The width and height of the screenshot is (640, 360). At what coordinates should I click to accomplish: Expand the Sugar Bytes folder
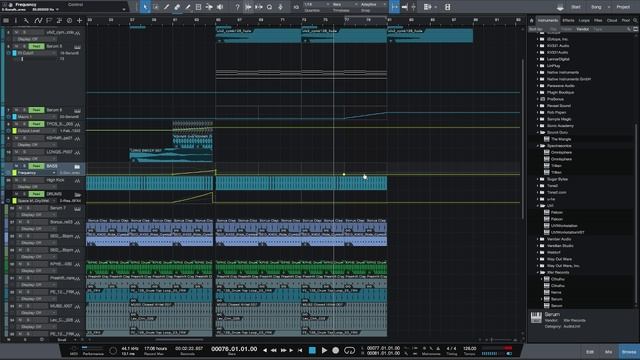[x=538, y=179]
